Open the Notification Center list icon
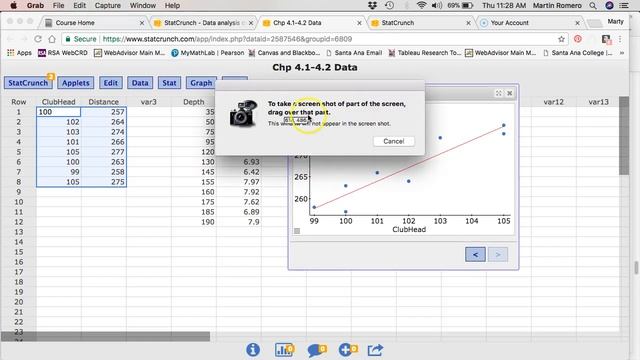The width and height of the screenshot is (640, 360). click(x=624, y=6)
